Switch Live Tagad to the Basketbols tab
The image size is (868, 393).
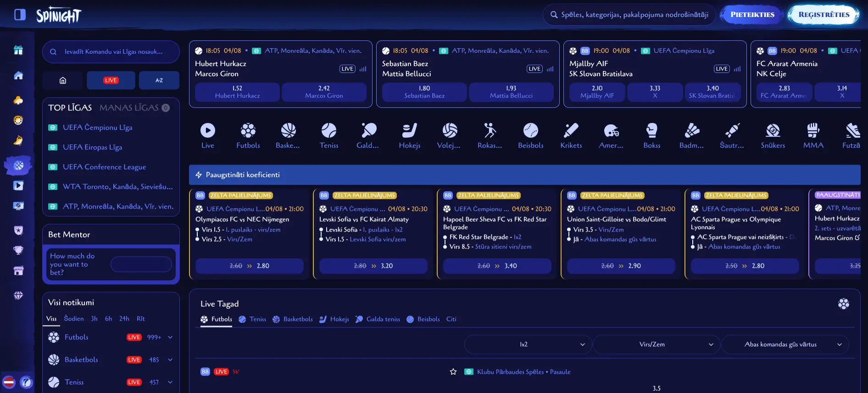(293, 319)
